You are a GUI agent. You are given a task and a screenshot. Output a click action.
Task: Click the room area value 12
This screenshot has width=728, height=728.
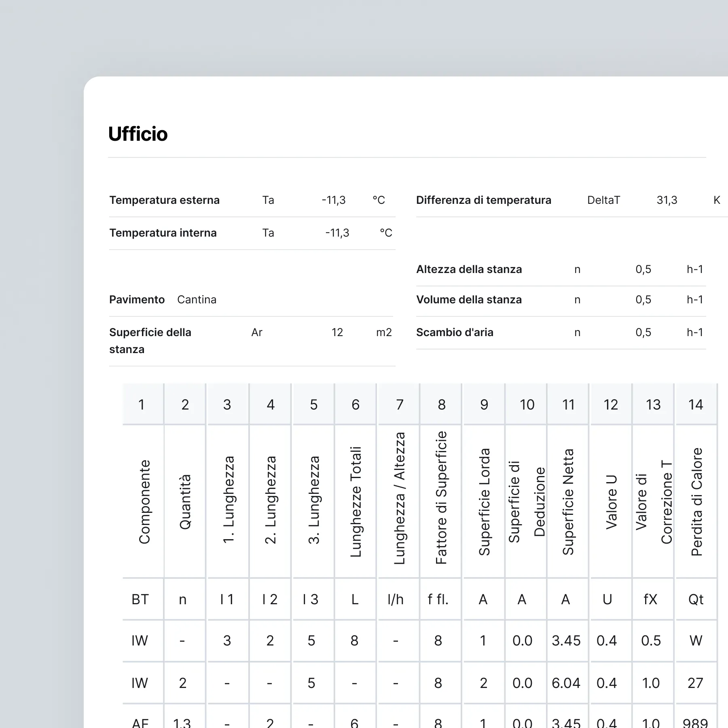click(x=337, y=332)
